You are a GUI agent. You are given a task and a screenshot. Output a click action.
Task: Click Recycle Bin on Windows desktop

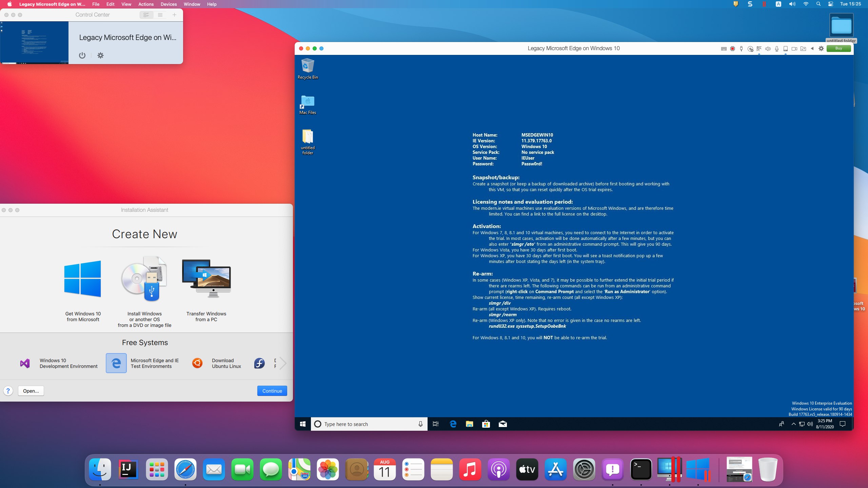pos(308,69)
